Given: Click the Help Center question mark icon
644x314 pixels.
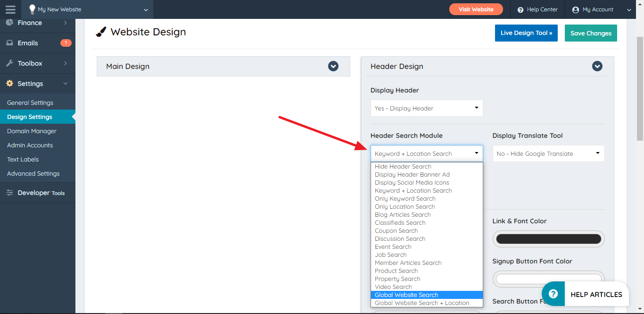Looking at the screenshot, I should point(520,9).
